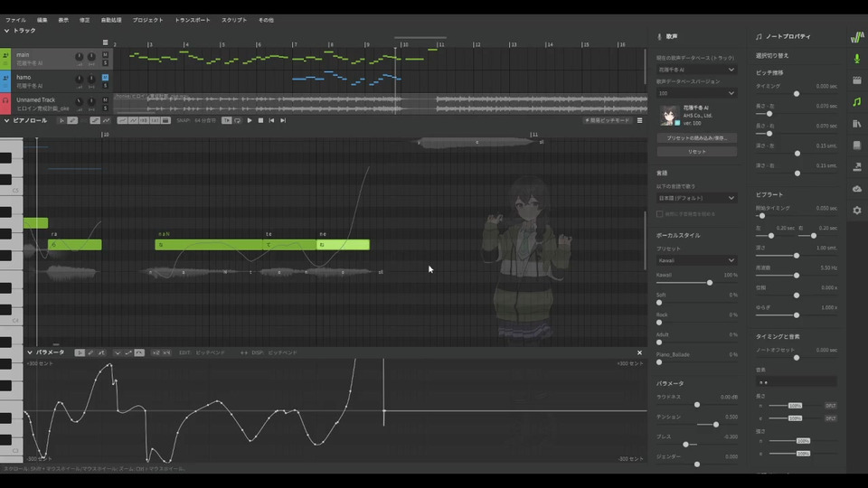Start playback with the play button
Viewport: 868px width, 488px height.
(250, 120)
